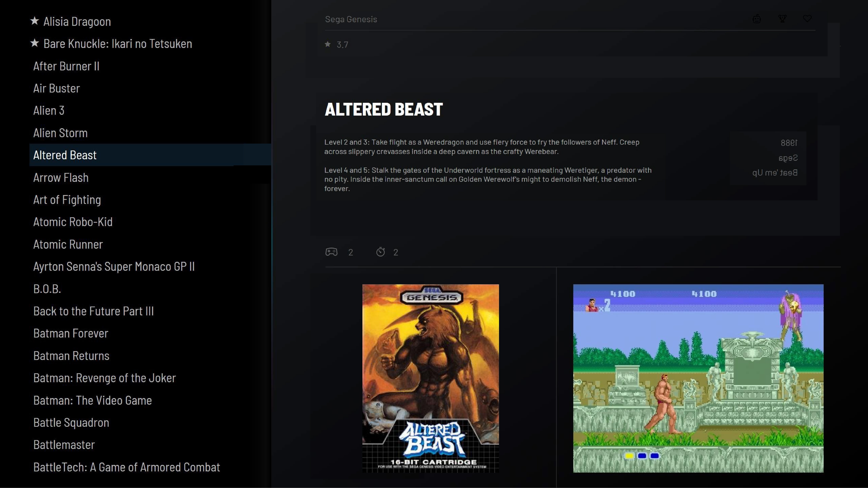
Task: Choose the Atomic Runner entry
Action: pyautogui.click(x=68, y=244)
